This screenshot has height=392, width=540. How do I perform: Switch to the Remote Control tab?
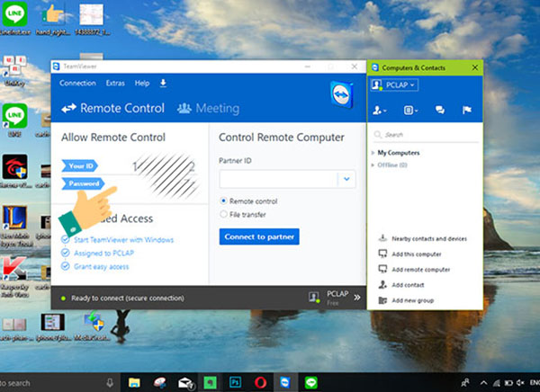click(113, 108)
